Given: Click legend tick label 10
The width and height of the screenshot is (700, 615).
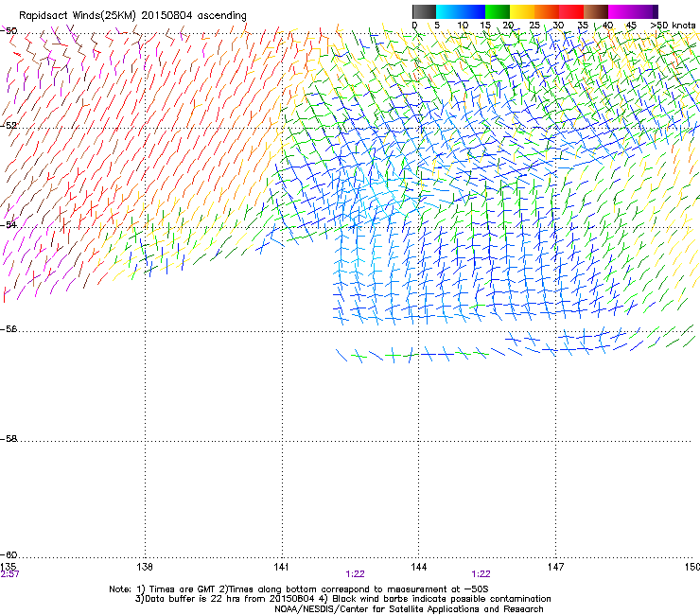Looking at the screenshot, I should pos(463,26).
